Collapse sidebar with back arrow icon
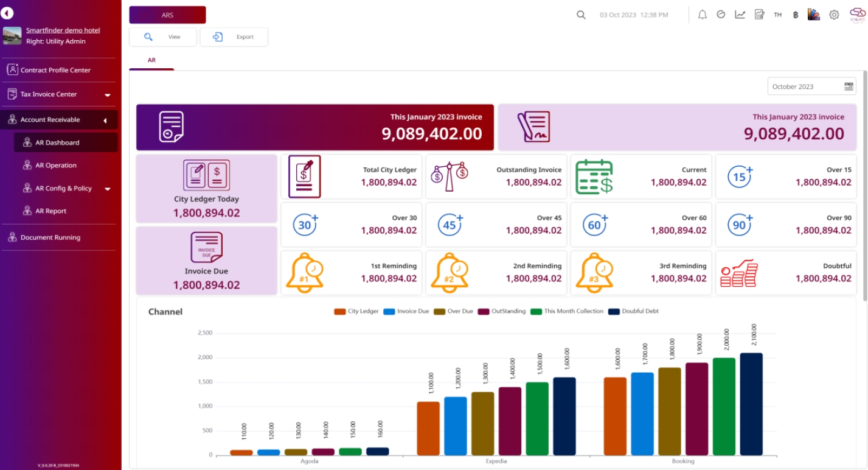The height and width of the screenshot is (470, 868). 7,13
